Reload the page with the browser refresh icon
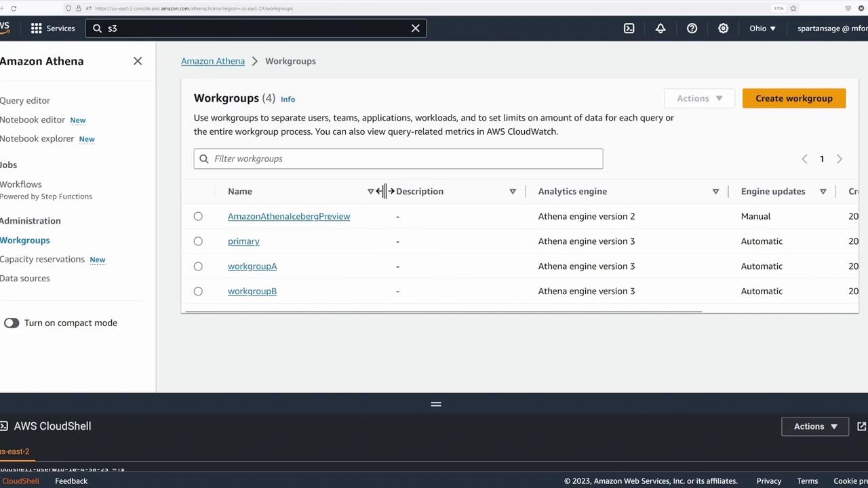Viewport: 868px width, 488px height. click(x=14, y=8)
